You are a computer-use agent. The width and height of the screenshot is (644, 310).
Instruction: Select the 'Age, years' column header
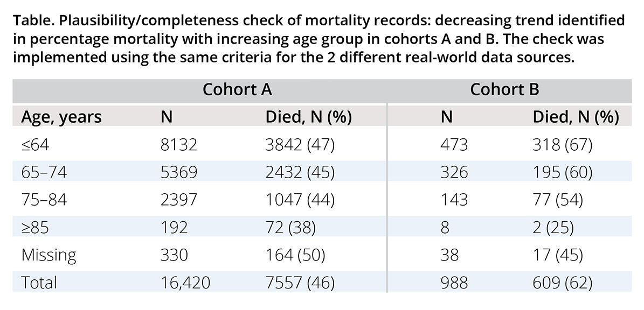coord(61,117)
